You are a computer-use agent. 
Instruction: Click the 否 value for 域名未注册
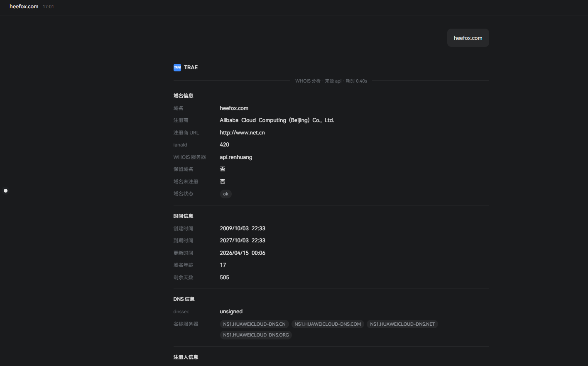[223, 182]
